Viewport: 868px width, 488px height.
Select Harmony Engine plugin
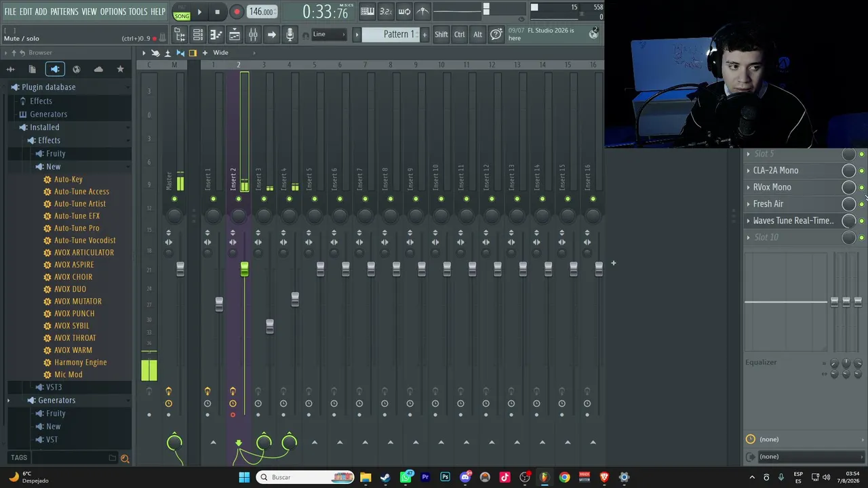point(80,363)
